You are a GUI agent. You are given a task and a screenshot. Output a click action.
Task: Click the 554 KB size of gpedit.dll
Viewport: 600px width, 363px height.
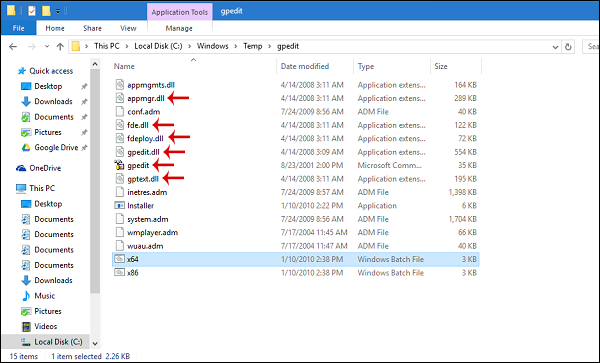[465, 152]
